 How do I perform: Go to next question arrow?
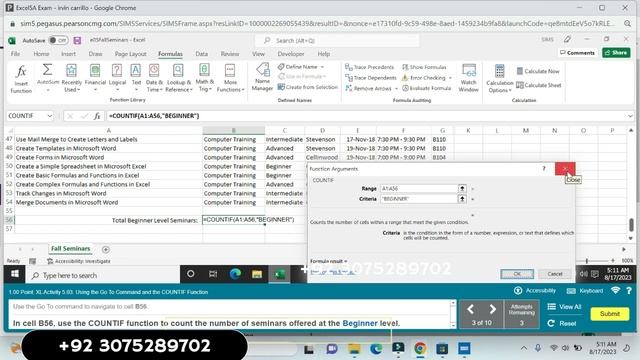coord(492,309)
